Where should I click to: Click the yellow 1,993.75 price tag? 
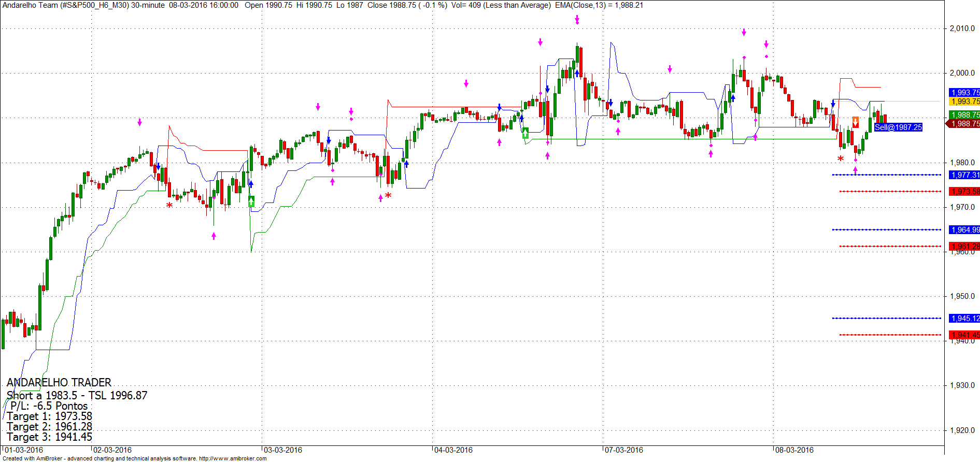[x=964, y=102]
